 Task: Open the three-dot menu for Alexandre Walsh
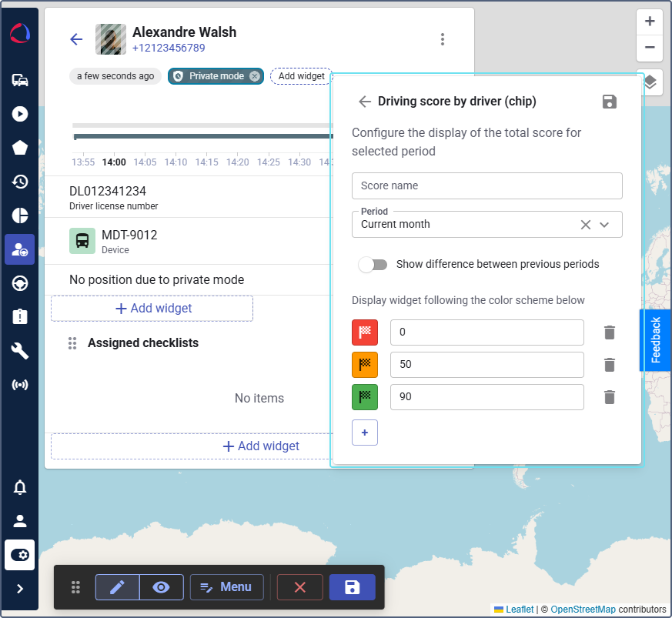tap(443, 39)
